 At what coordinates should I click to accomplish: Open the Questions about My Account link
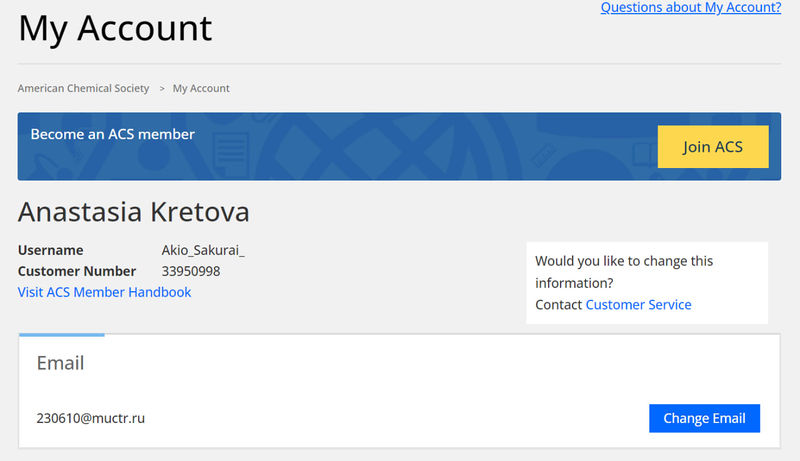pos(690,8)
